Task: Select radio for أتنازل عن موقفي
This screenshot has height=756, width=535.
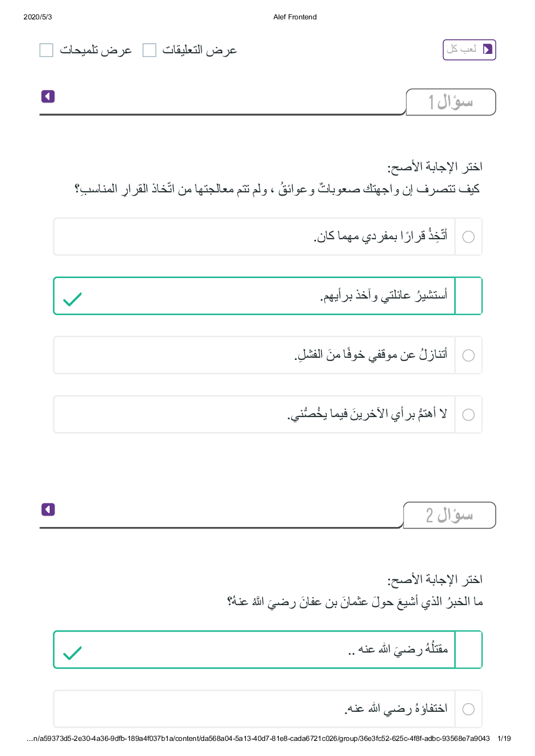Action: click(x=469, y=355)
